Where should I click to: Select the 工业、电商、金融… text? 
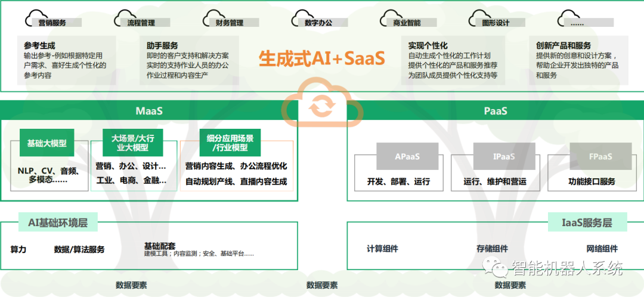(x=131, y=181)
